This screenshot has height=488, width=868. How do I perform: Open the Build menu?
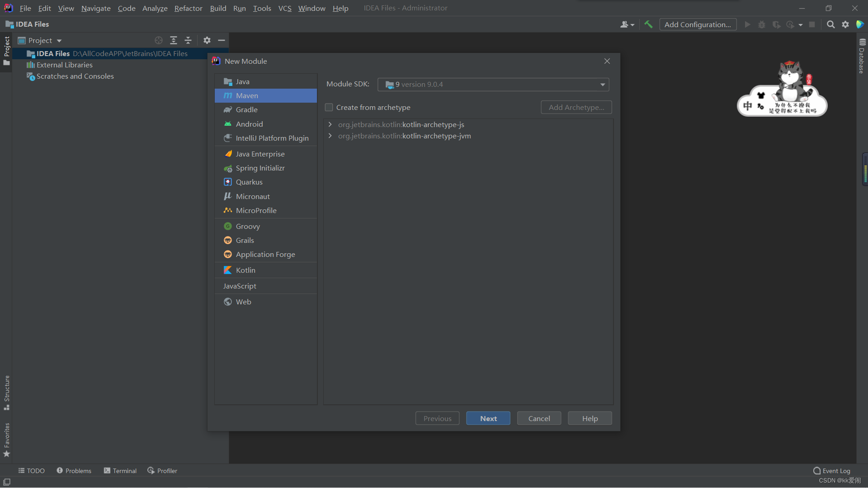point(218,8)
